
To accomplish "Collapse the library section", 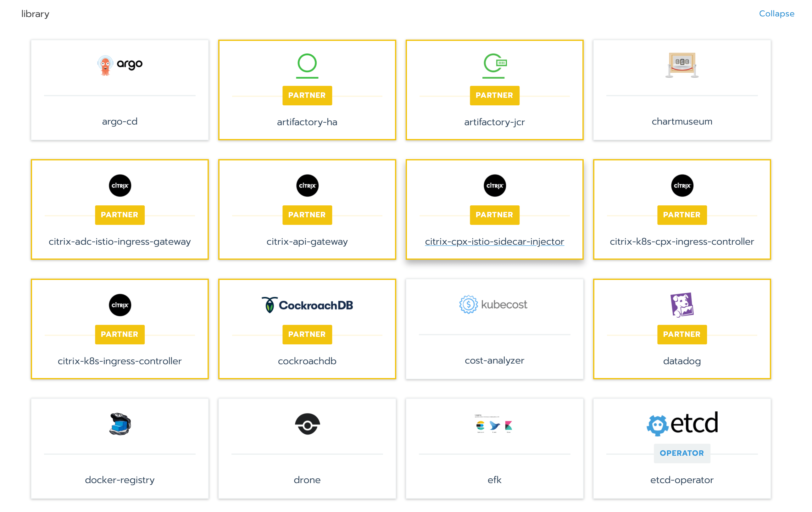I will [x=776, y=14].
